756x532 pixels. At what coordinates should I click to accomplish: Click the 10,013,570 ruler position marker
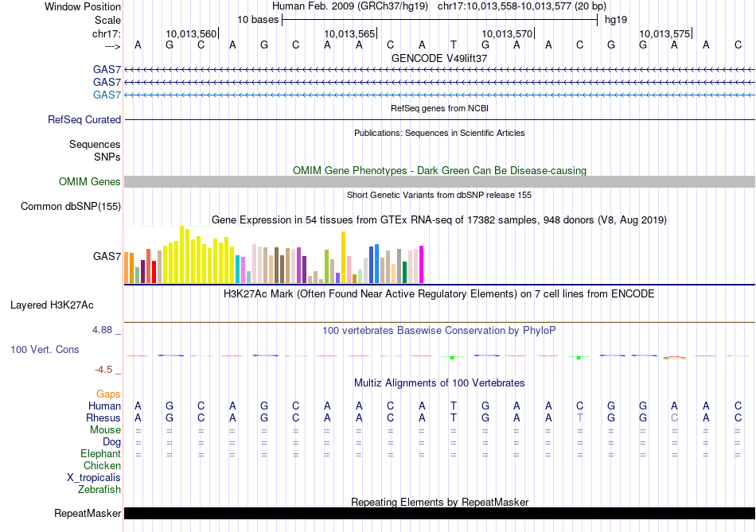click(508, 33)
